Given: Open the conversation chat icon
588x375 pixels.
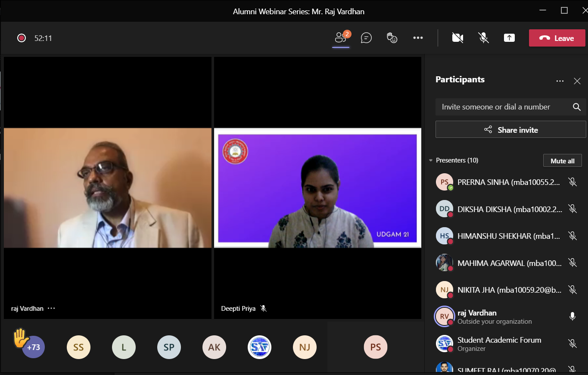Looking at the screenshot, I should 366,38.
